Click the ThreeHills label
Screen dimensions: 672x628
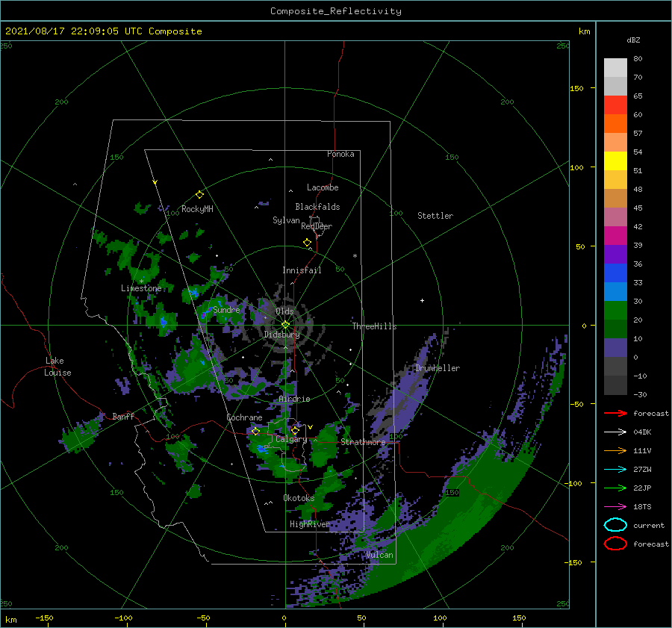click(375, 326)
